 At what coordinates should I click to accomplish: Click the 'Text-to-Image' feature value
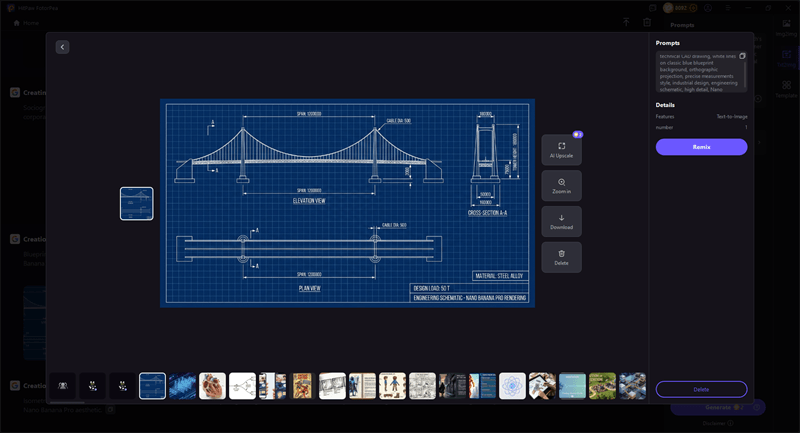click(732, 117)
